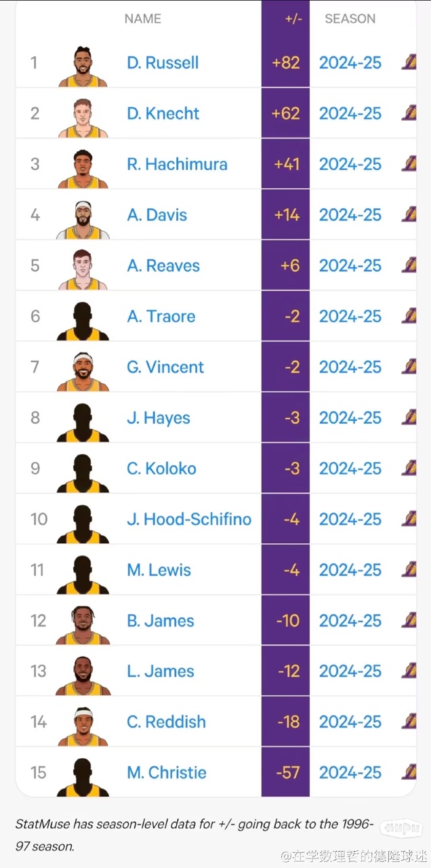Click the 2024-25 season link for A. Traore
The height and width of the screenshot is (868, 431).
pos(350,317)
